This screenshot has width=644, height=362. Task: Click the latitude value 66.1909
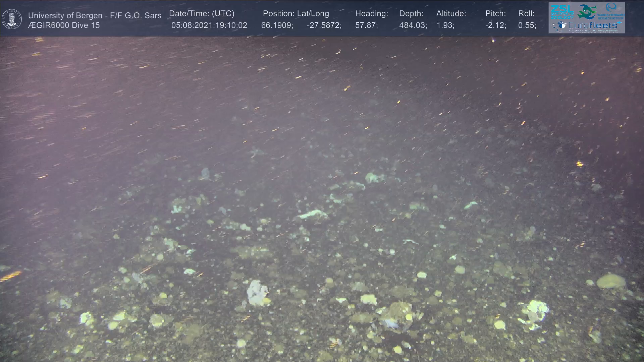click(x=277, y=25)
